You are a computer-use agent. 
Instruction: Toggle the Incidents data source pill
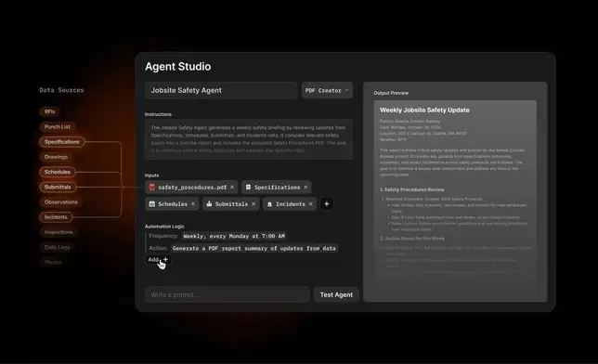tap(56, 217)
